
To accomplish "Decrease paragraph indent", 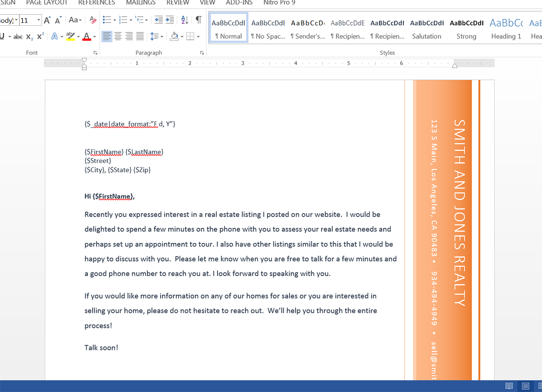I will (159, 20).
